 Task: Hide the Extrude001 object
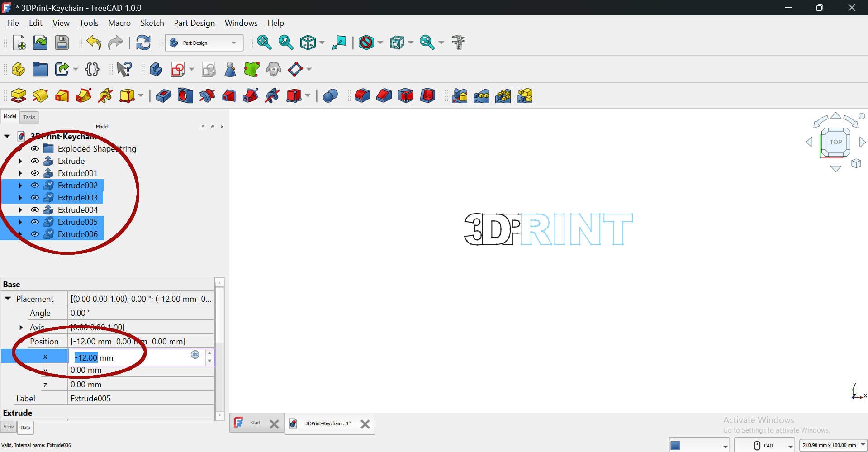click(x=35, y=173)
